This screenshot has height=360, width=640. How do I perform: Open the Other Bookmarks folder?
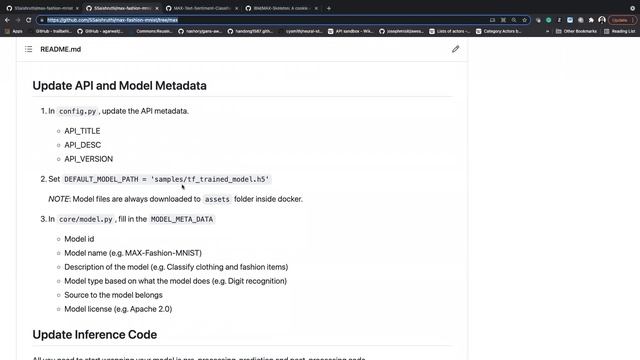point(576,31)
